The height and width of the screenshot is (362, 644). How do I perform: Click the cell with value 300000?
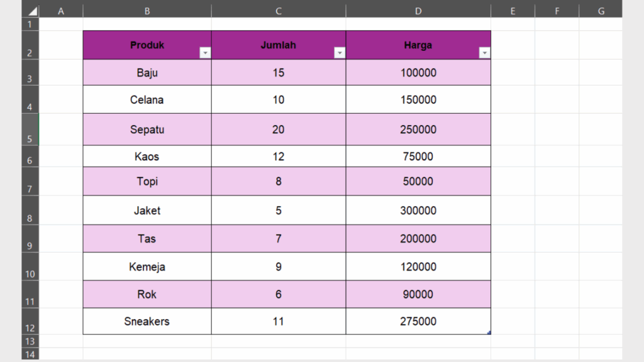[418, 211]
